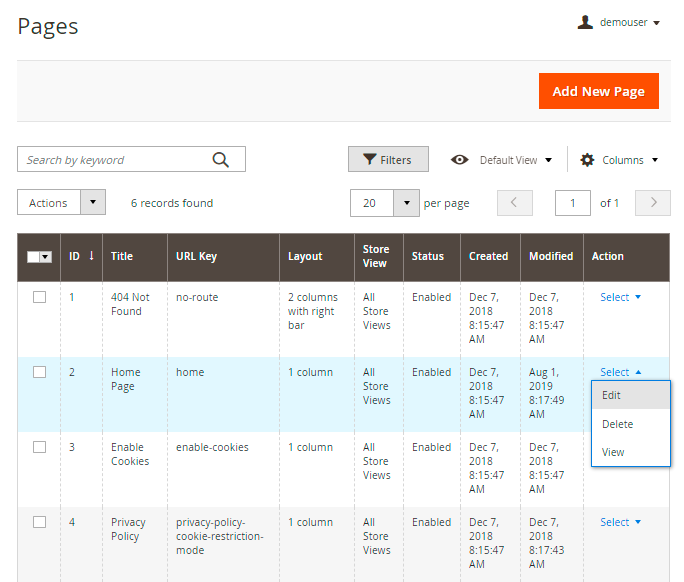Viewport: 684px width, 582px height.
Task: Select the Home Page row checkbox
Action: (40, 372)
